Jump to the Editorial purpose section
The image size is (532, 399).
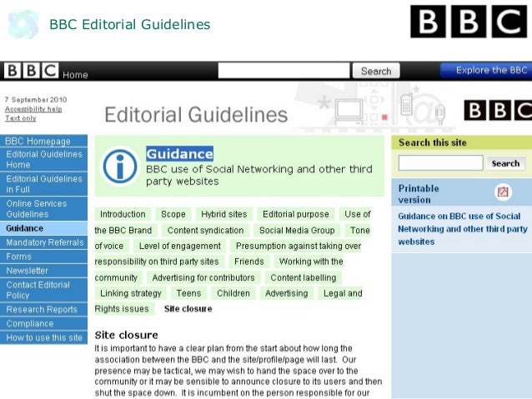[296, 214]
